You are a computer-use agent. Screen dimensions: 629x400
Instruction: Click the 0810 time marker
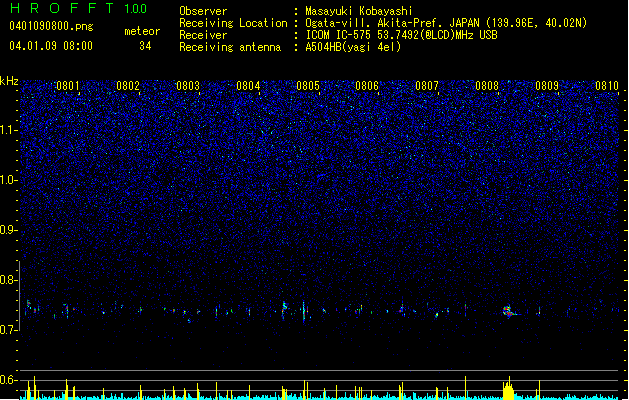[x=607, y=86]
